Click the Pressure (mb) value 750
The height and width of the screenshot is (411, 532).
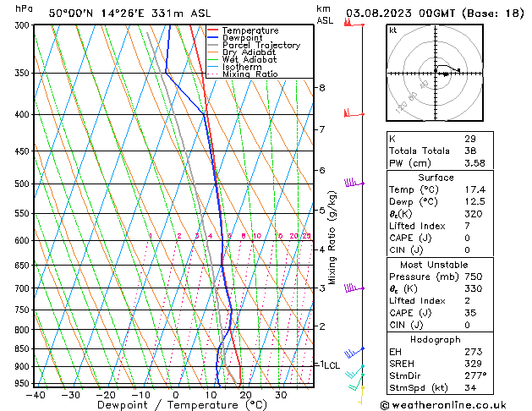[474, 277]
